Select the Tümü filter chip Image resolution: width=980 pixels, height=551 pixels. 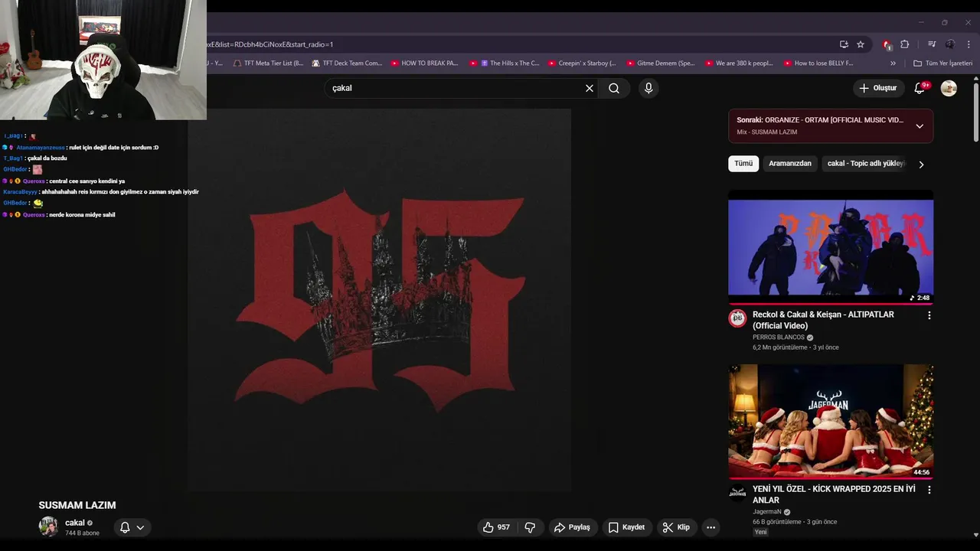[x=743, y=164]
